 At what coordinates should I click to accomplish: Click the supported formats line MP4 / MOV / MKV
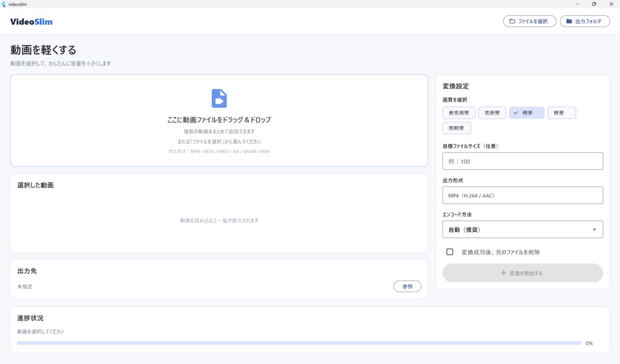219,151
